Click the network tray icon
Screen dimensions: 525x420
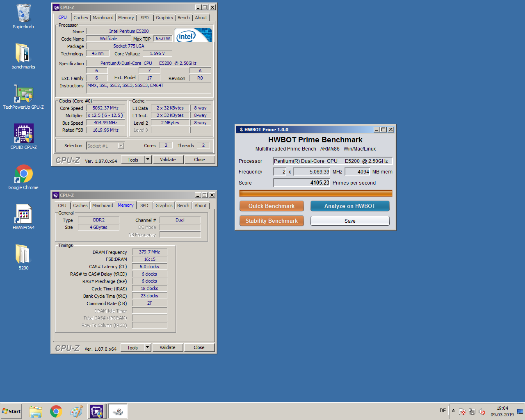click(x=472, y=411)
